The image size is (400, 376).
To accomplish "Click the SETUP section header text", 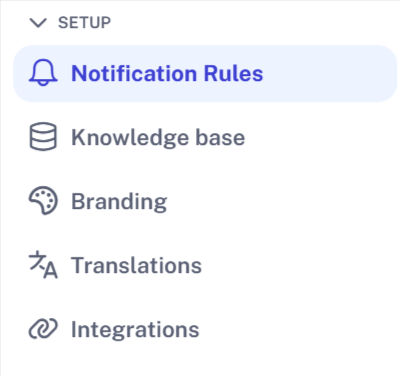I will (x=84, y=23).
